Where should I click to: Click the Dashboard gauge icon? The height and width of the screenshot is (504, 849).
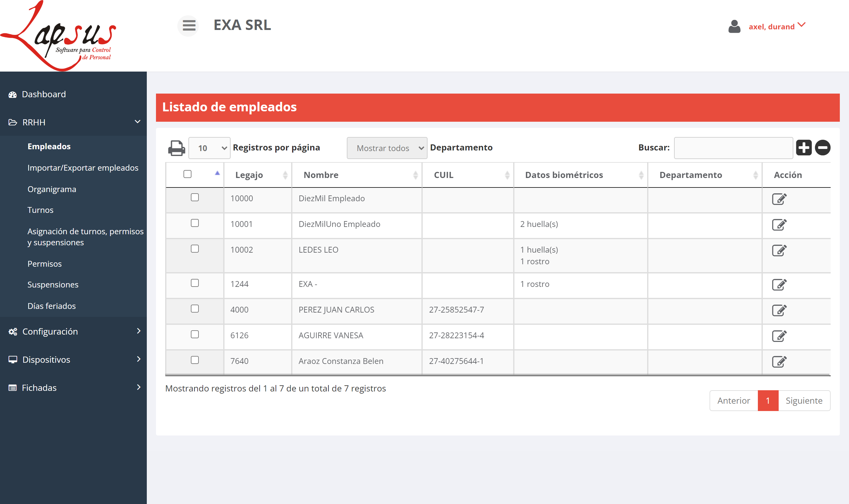13,95
